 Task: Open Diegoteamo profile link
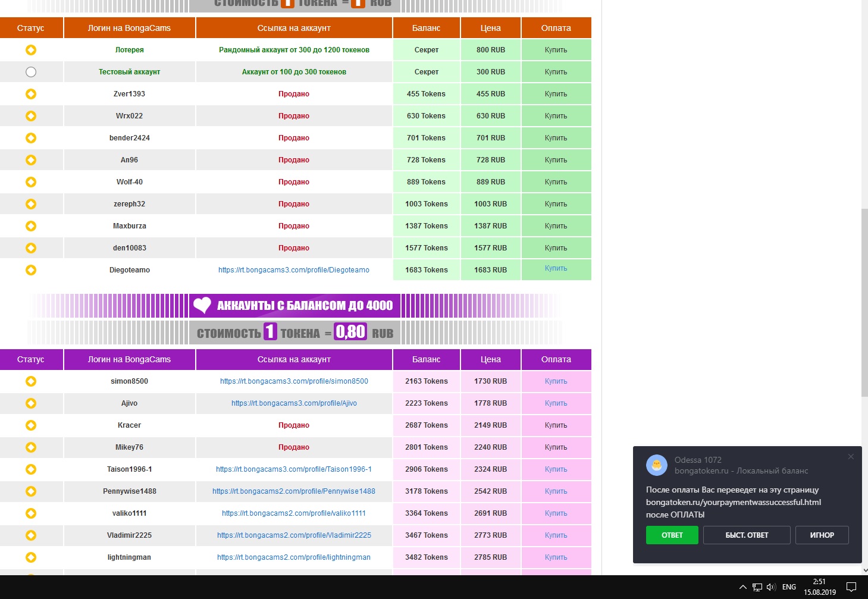294,270
